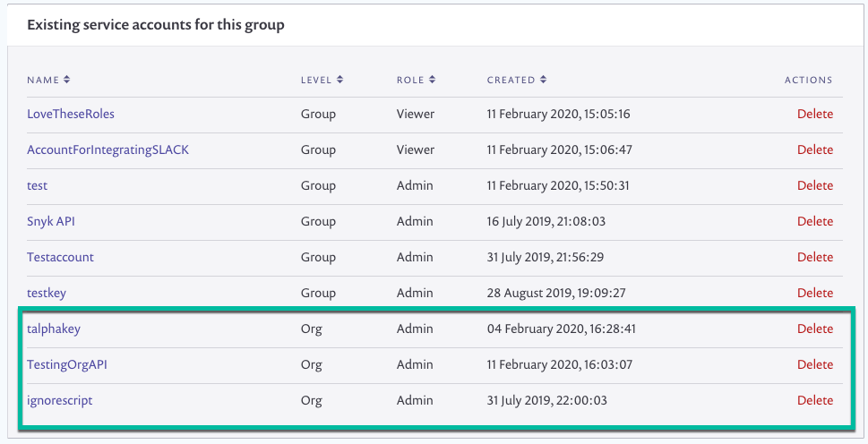Open the TestingOrgAPI service account
Viewport: 868px width, 444px height.
67,365
